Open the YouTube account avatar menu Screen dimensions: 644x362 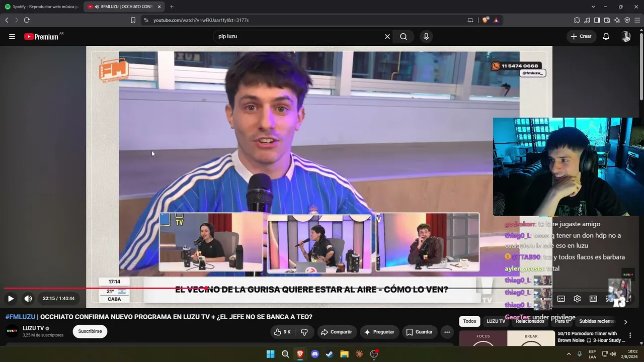[626, 36]
